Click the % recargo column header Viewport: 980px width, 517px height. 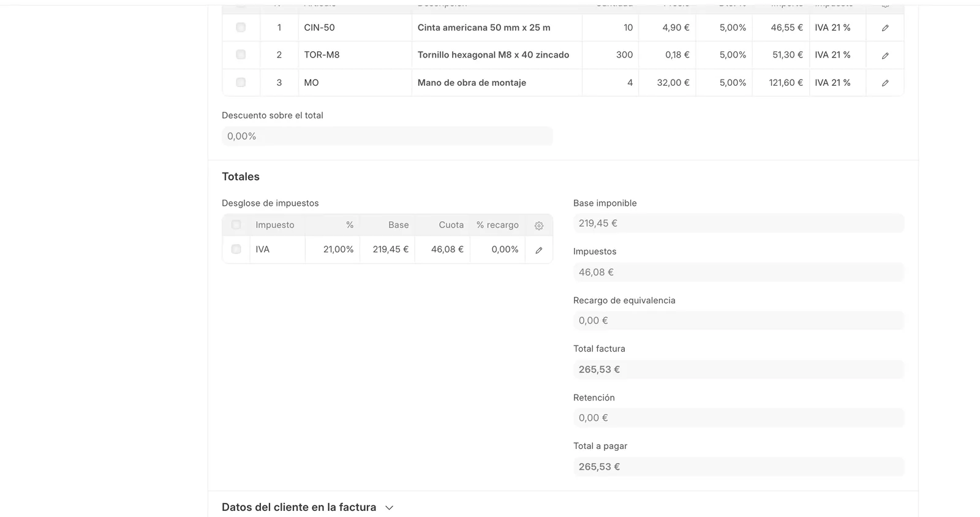coord(497,225)
